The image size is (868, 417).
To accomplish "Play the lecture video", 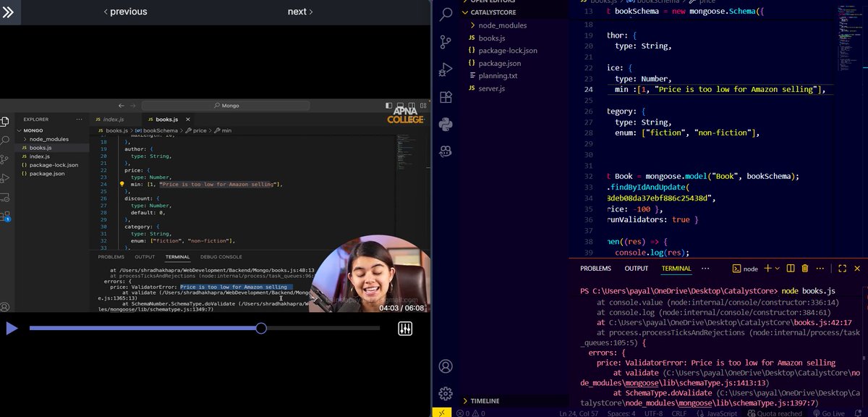I will click(12, 328).
